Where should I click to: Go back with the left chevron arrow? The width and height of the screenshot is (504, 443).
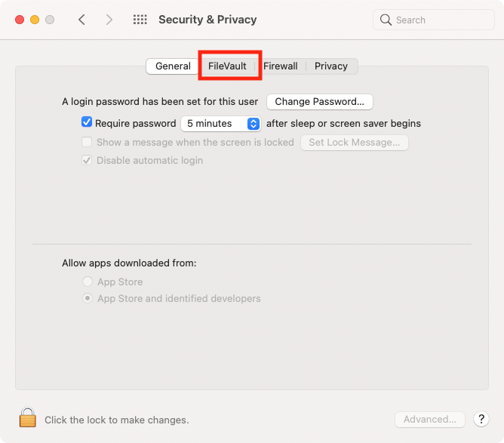point(82,20)
